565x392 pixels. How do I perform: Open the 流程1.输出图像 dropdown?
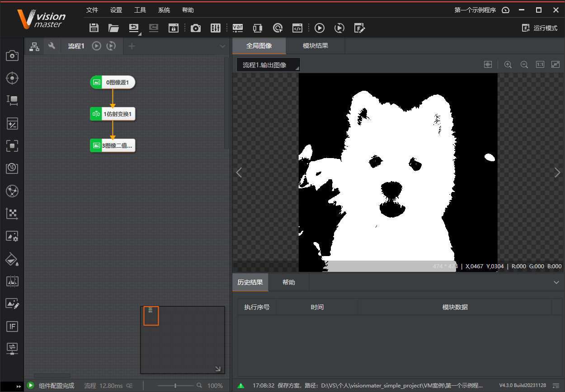coord(268,65)
